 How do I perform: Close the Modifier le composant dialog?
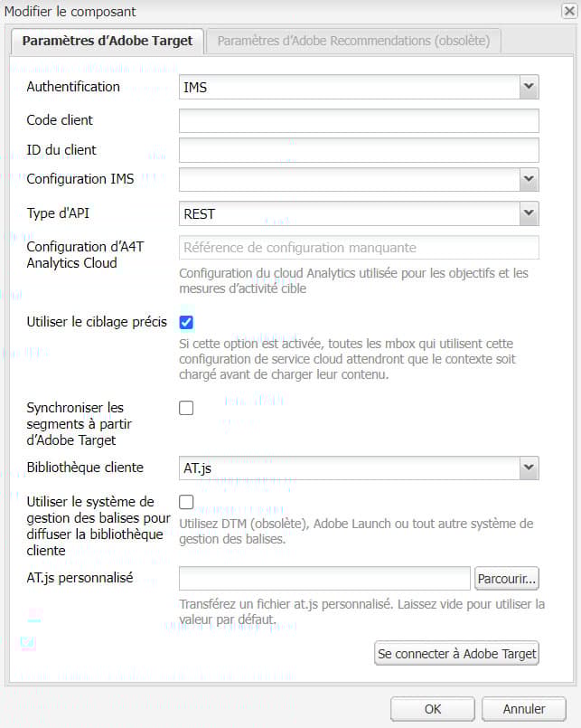569,11
